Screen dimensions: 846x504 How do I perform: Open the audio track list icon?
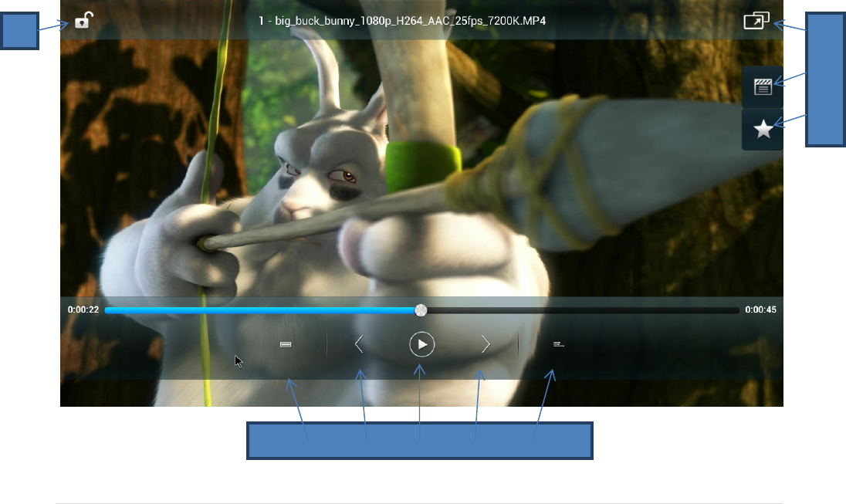point(558,344)
